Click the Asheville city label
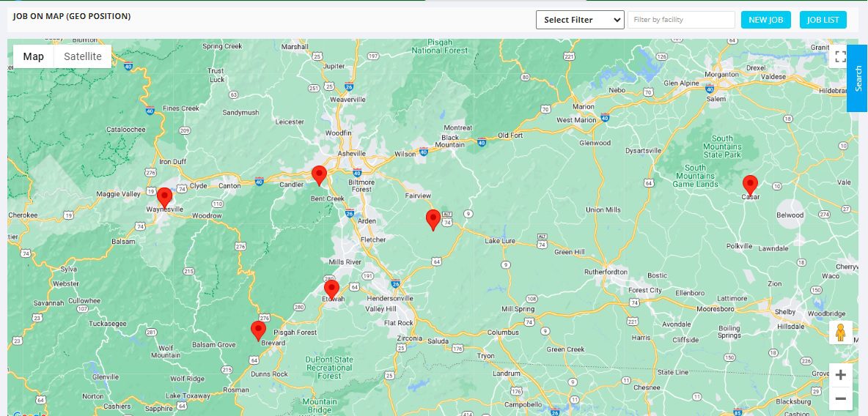Screen dimensions: 868x416 [351, 153]
